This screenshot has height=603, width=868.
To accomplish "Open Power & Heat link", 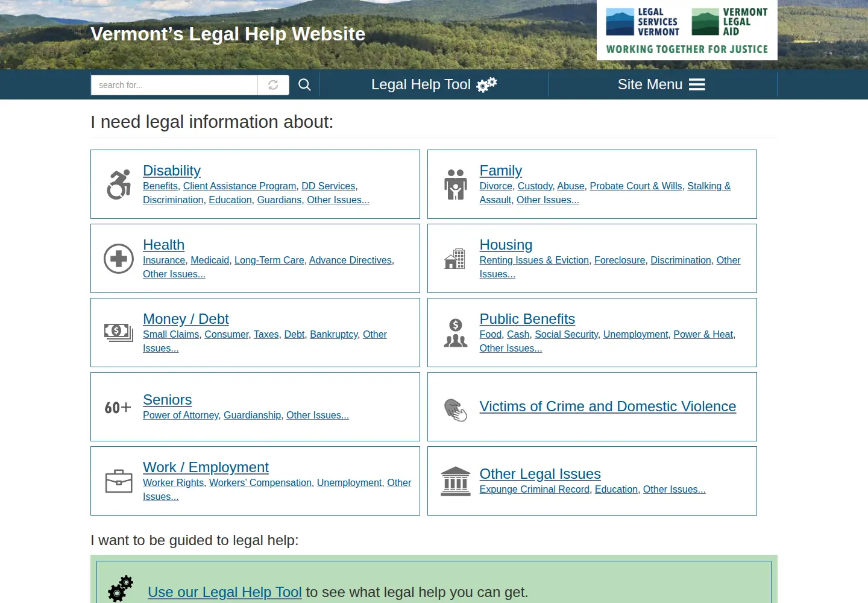I will point(703,334).
